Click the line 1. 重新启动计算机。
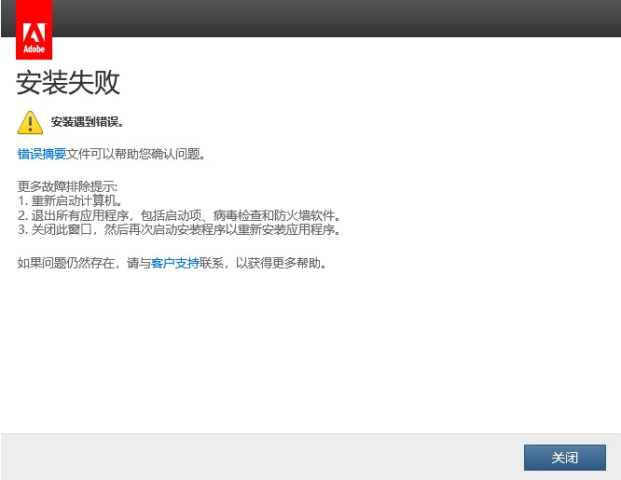Viewport: 621px width, 480px height. click(70, 201)
